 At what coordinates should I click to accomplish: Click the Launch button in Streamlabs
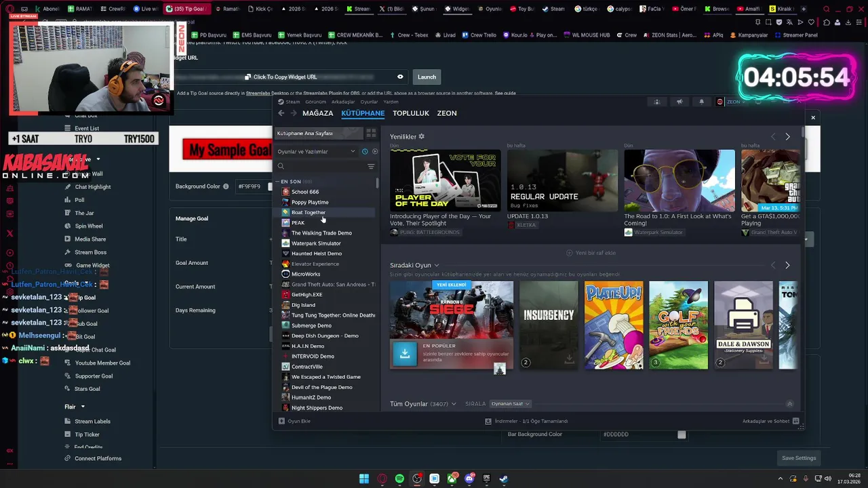(x=427, y=77)
